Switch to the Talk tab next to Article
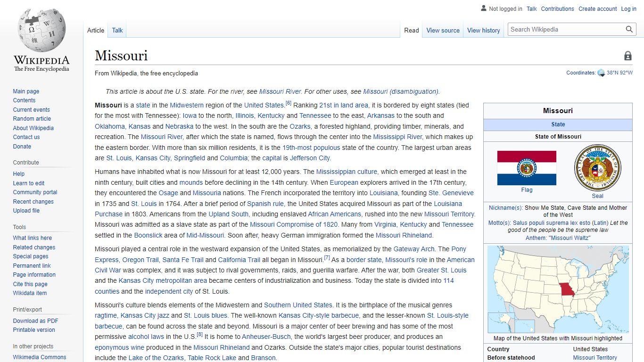This screenshot has height=362, width=644. click(x=117, y=30)
